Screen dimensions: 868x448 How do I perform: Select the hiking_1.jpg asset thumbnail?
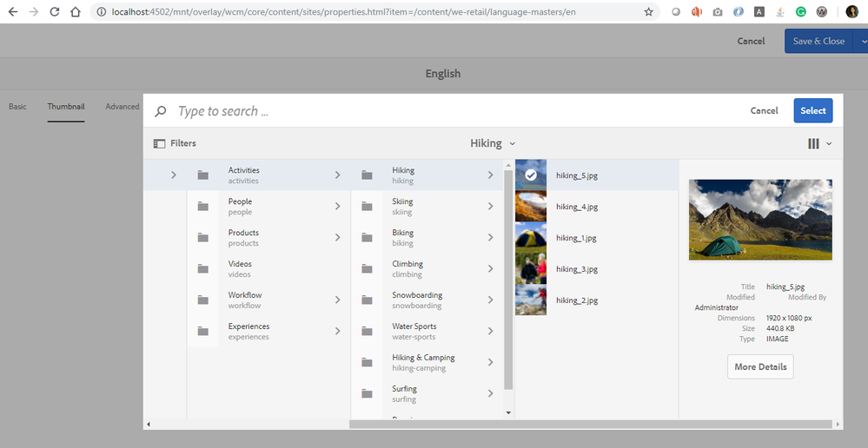coord(530,238)
